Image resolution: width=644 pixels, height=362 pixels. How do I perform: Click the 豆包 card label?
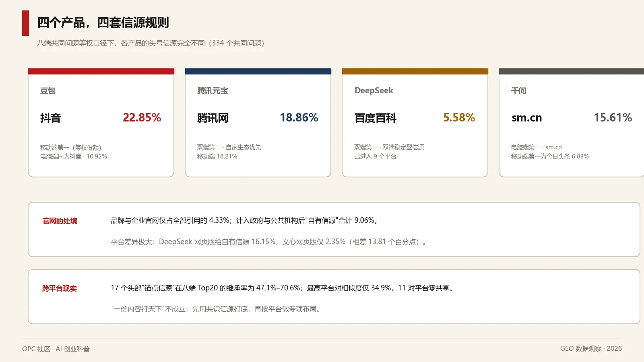click(47, 90)
